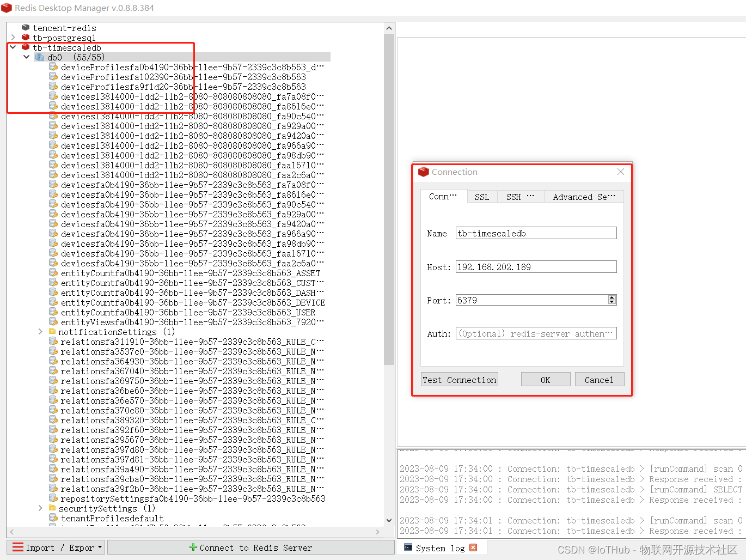Select devices13814000 ..._fa90c540 key
Viewport: 746px width, 560px height.
(192, 116)
